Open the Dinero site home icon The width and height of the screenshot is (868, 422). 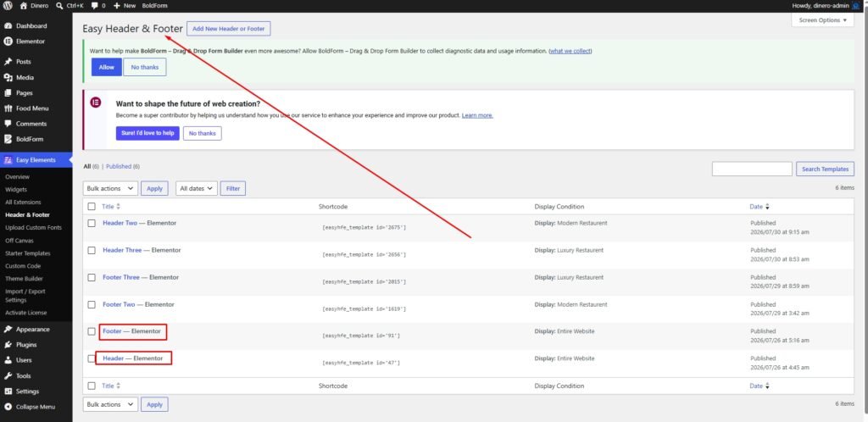[23, 6]
